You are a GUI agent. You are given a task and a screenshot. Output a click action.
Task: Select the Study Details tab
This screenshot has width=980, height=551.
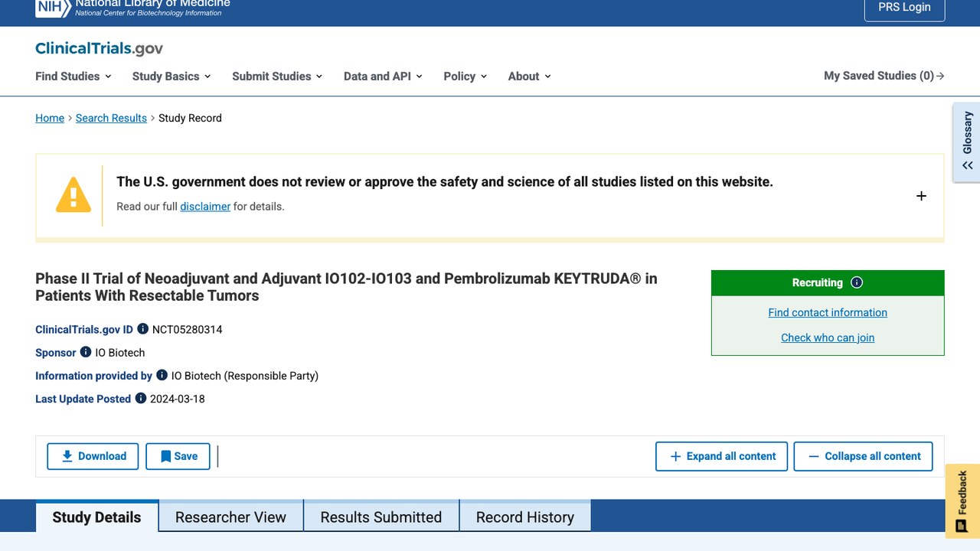pos(96,517)
